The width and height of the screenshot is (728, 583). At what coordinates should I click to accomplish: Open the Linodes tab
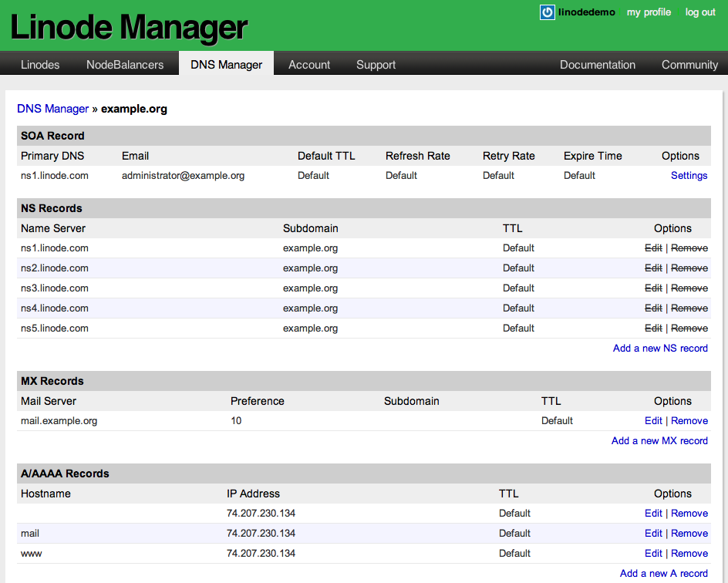click(40, 65)
